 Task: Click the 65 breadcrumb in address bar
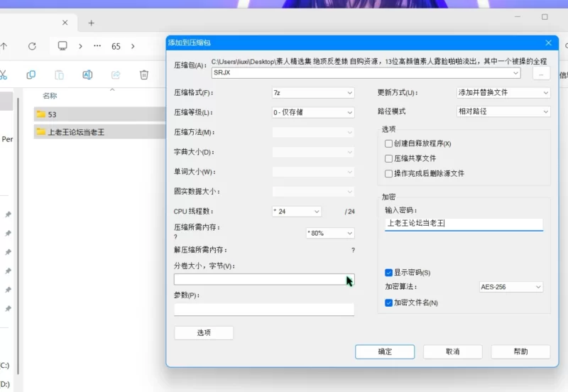point(116,46)
